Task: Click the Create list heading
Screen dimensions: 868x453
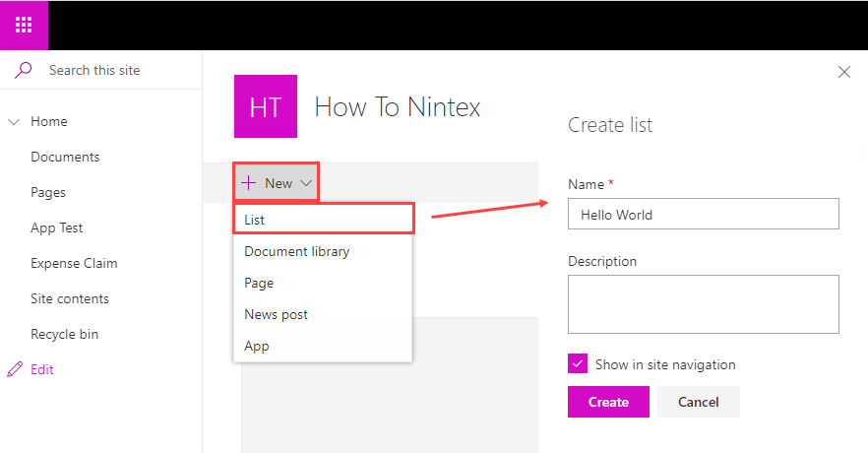Action: coord(610,125)
